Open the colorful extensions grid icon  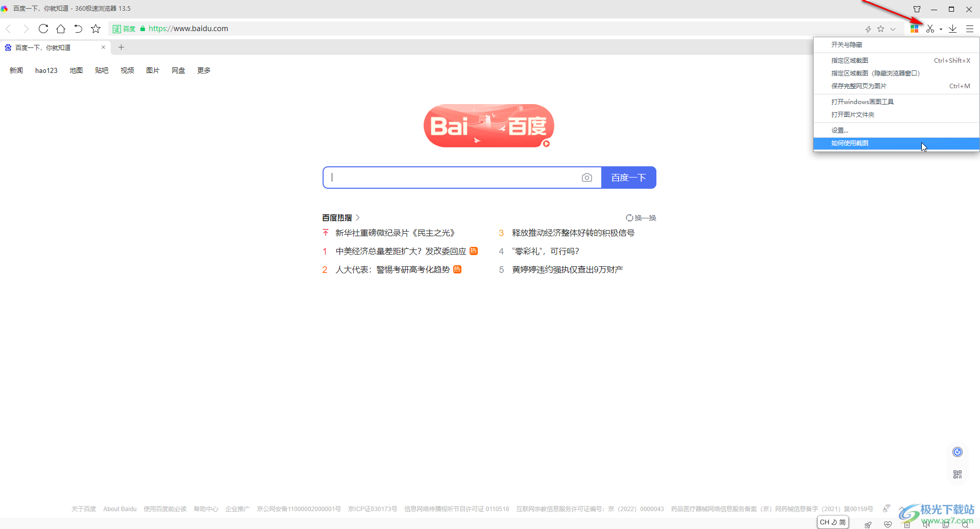tap(914, 29)
